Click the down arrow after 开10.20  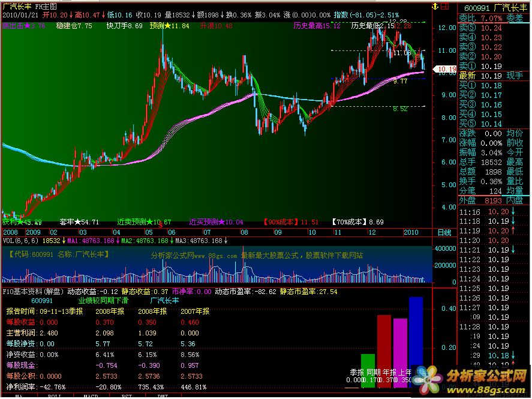[72, 14]
